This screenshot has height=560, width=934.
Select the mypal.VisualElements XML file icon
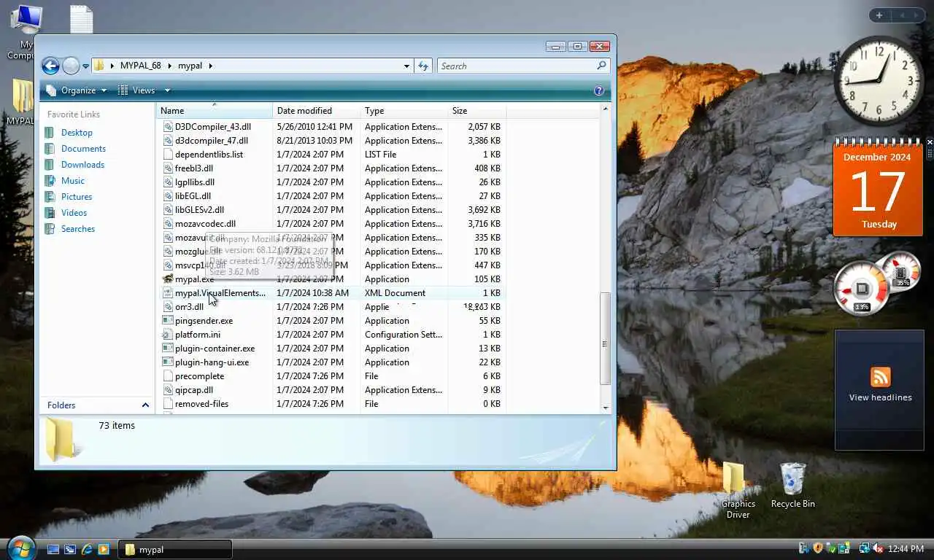tap(168, 293)
